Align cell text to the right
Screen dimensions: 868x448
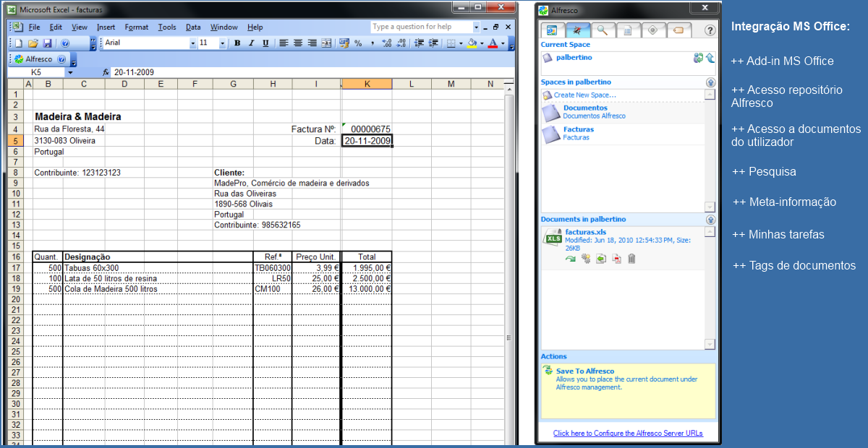(x=312, y=43)
